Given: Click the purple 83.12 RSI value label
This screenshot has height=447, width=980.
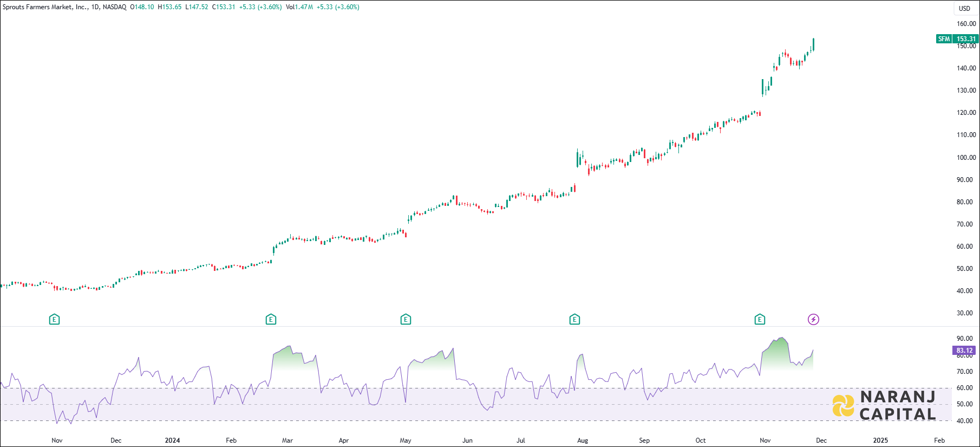Looking at the screenshot, I should point(964,351).
